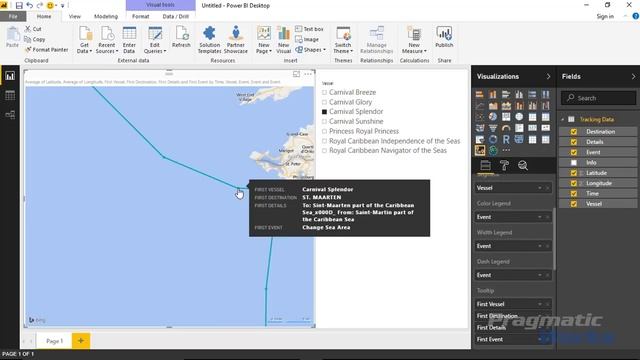
Task: Check Princess Royal Princess in slicer
Action: pos(324,131)
